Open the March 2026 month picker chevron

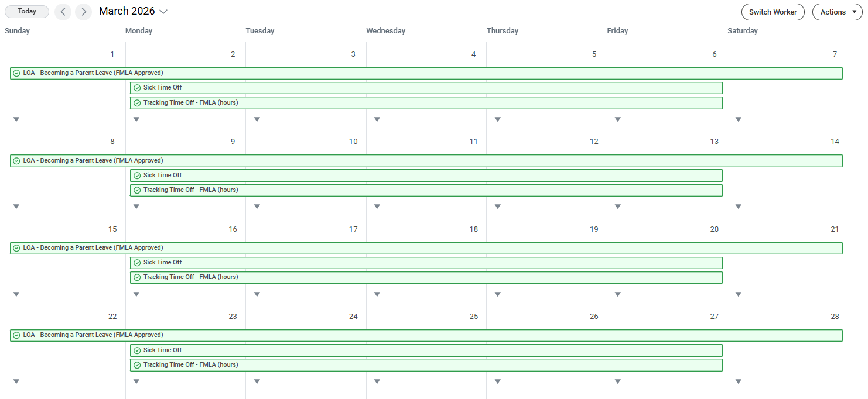pyautogui.click(x=163, y=11)
